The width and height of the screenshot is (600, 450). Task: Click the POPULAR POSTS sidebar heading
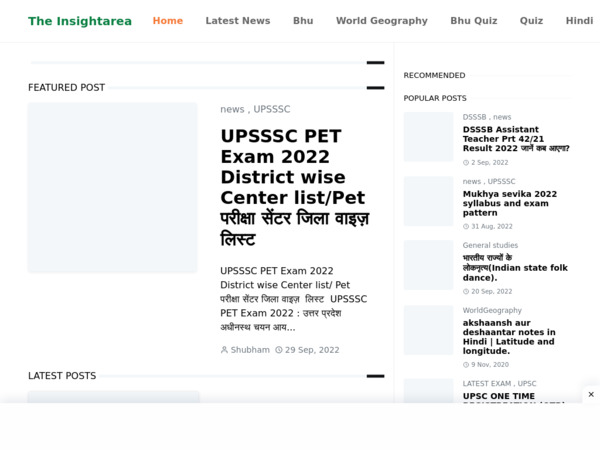435,98
